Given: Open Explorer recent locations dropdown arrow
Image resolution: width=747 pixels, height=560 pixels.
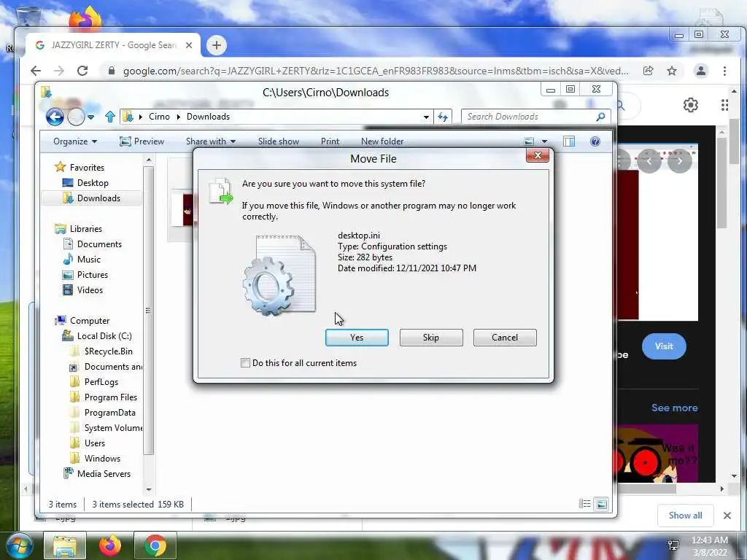Looking at the screenshot, I should coord(90,117).
